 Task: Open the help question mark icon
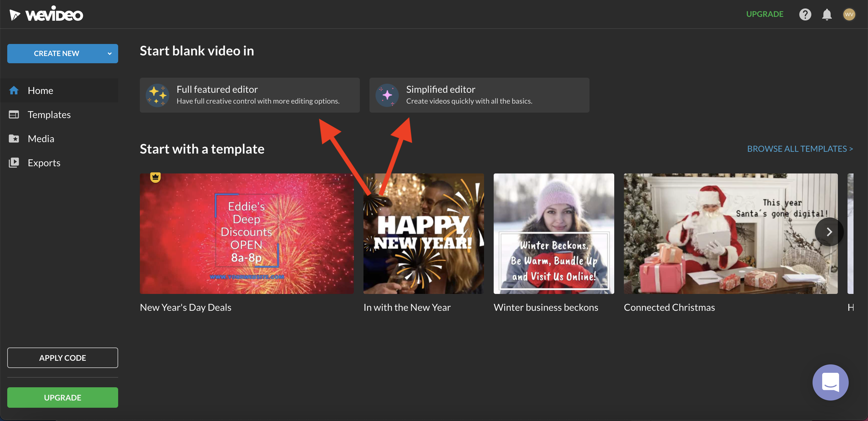805,14
